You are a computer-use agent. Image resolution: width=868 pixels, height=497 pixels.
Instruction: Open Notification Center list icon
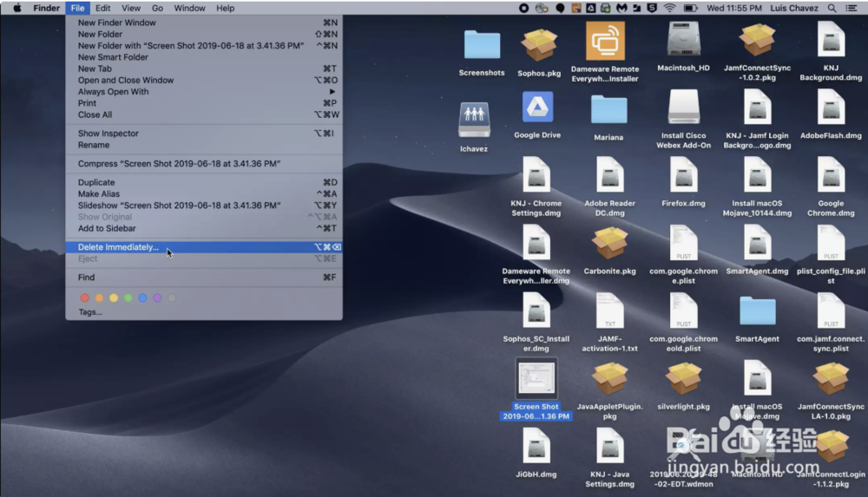(852, 8)
